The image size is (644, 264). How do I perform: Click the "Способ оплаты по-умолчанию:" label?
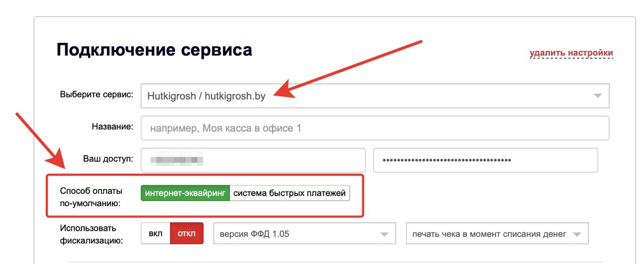click(x=91, y=197)
